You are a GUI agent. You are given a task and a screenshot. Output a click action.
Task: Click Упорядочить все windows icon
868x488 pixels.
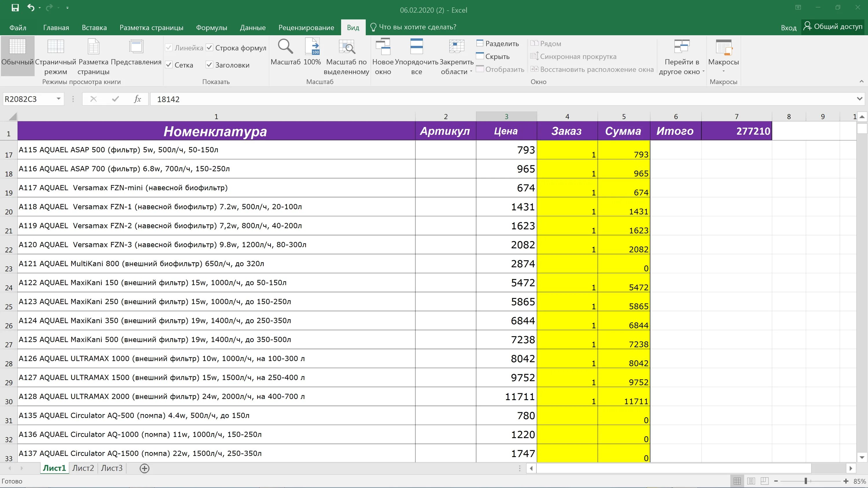click(416, 47)
